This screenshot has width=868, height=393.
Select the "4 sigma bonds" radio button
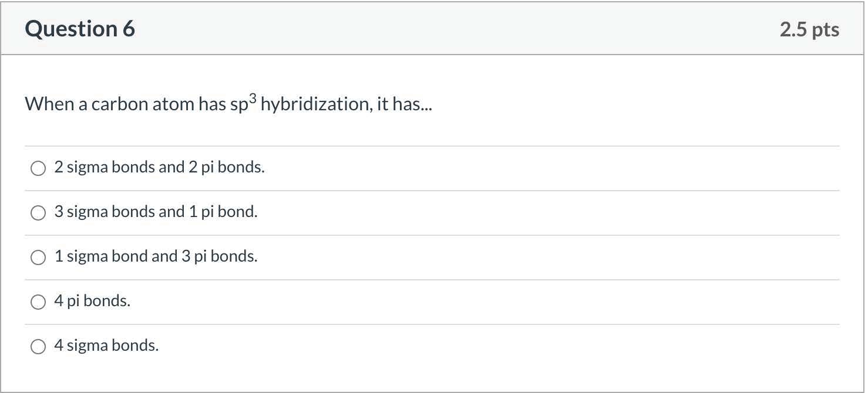click(x=38, y=347)
